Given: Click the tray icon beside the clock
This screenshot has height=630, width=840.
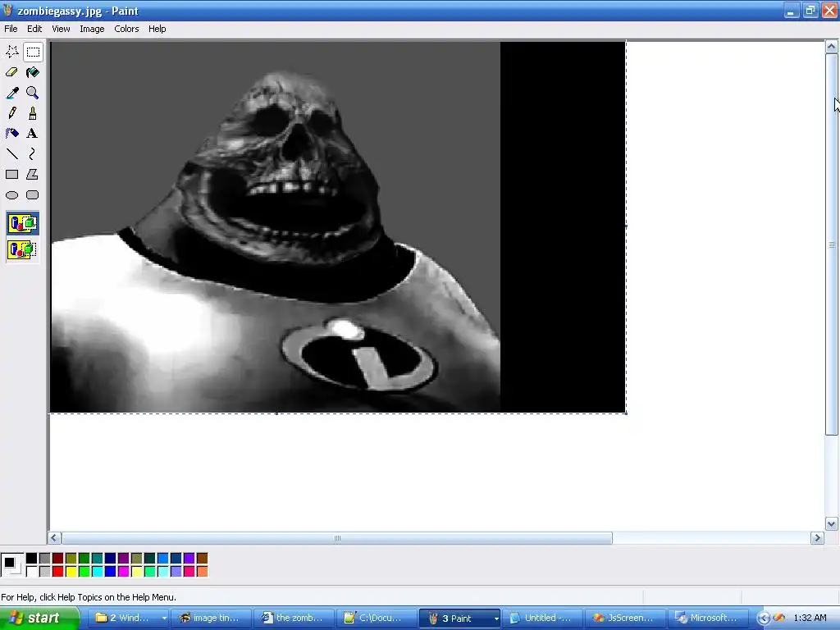Looking at the screenshot, I should [x=779, y=619].
